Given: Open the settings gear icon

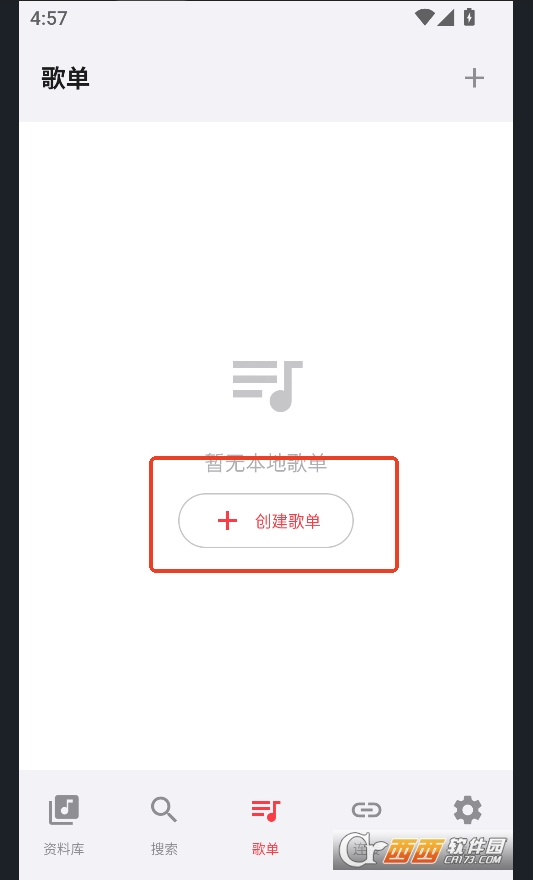Looking at the screenshot, I should pyautogui.click(x=467, y=810).
